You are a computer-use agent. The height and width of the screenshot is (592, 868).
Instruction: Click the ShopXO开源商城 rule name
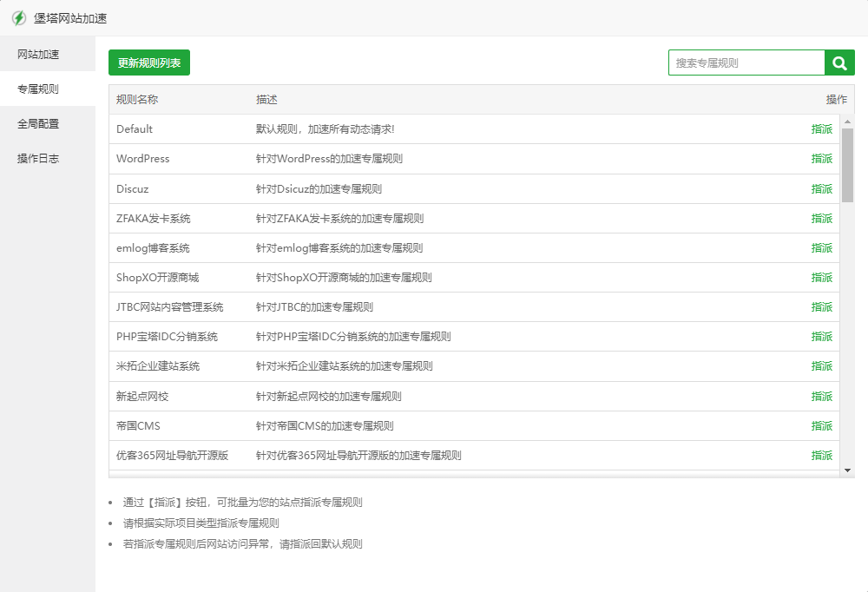158,278
